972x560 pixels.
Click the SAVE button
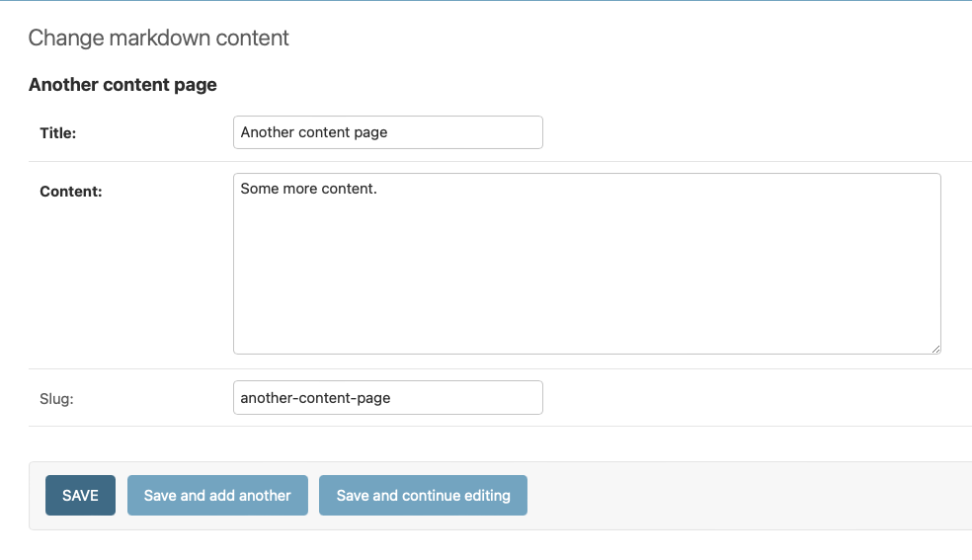[81, 495]
